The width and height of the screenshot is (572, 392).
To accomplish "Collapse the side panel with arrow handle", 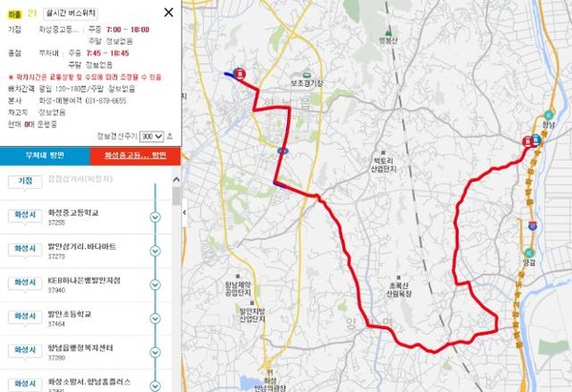I will pos(185,213).
